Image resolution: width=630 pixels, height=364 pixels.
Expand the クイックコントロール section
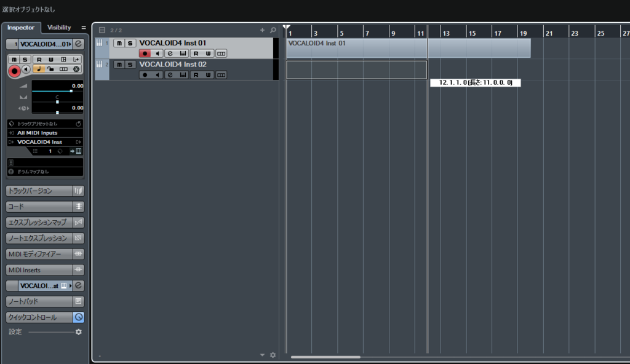39,317
